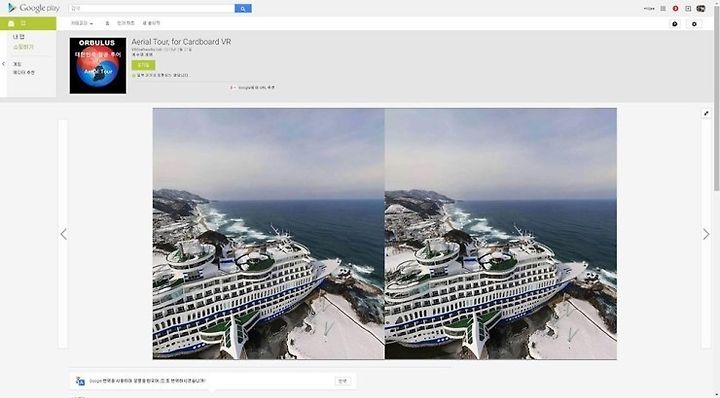Click the developer name under the app title
The image size is (720, 398).
(147, 49)
